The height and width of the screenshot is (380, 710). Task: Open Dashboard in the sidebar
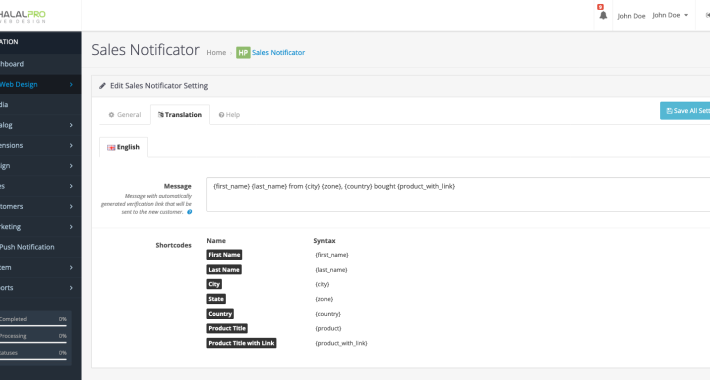coord(41,64)
